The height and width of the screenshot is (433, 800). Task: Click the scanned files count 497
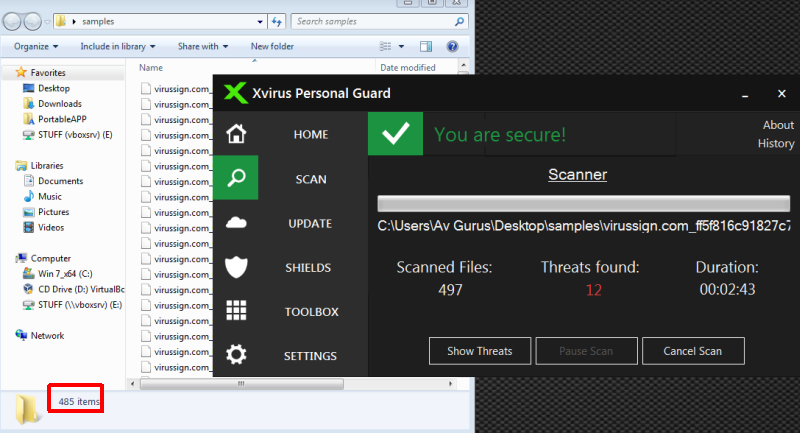point(450,290)
